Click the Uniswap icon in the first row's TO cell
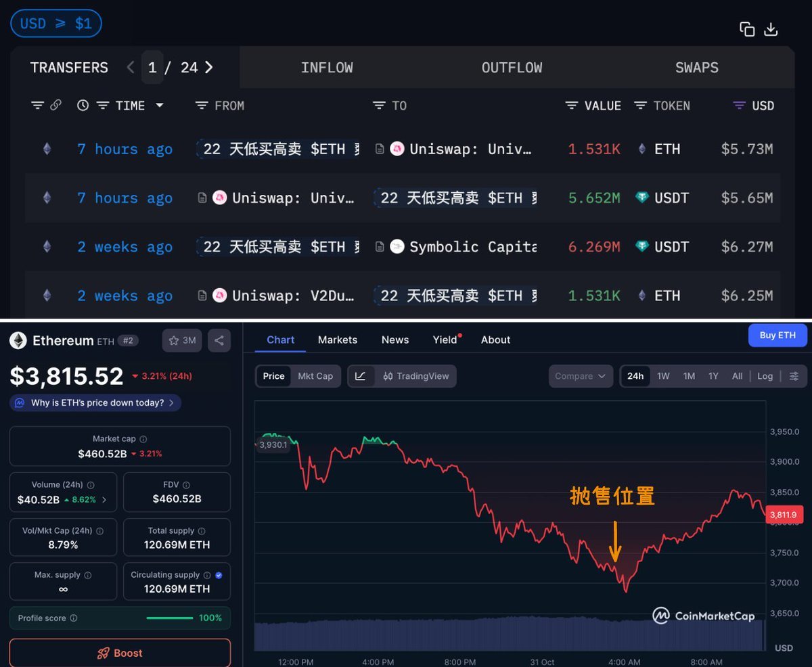The width and height of the screenshot is (812, 667). point(397,149)
